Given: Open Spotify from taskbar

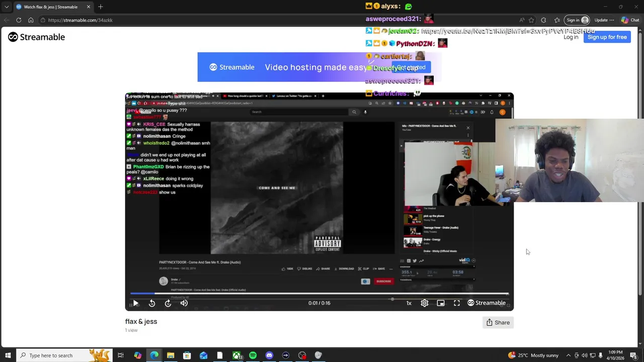Looking at the screenshot, I should coord(253,355).
